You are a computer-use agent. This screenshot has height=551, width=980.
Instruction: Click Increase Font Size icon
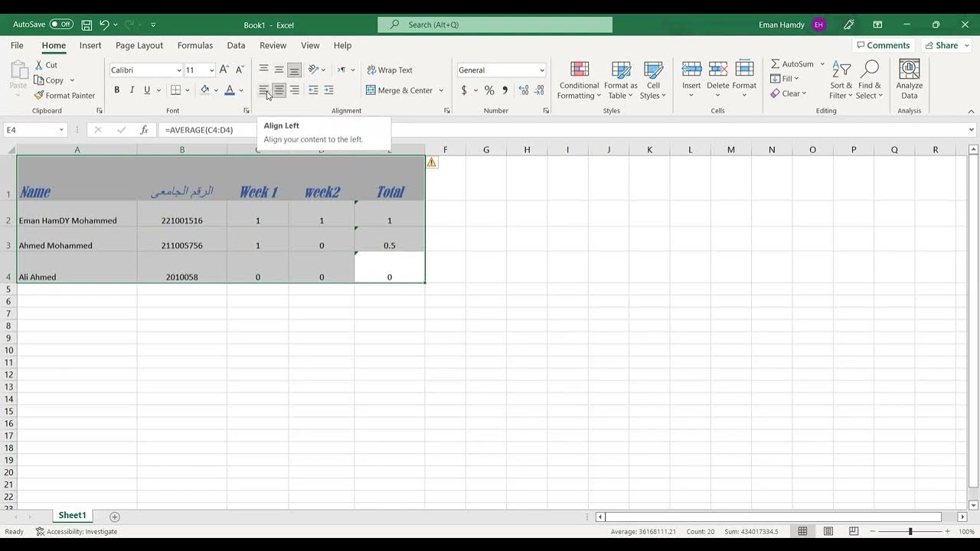pos(224,70)
